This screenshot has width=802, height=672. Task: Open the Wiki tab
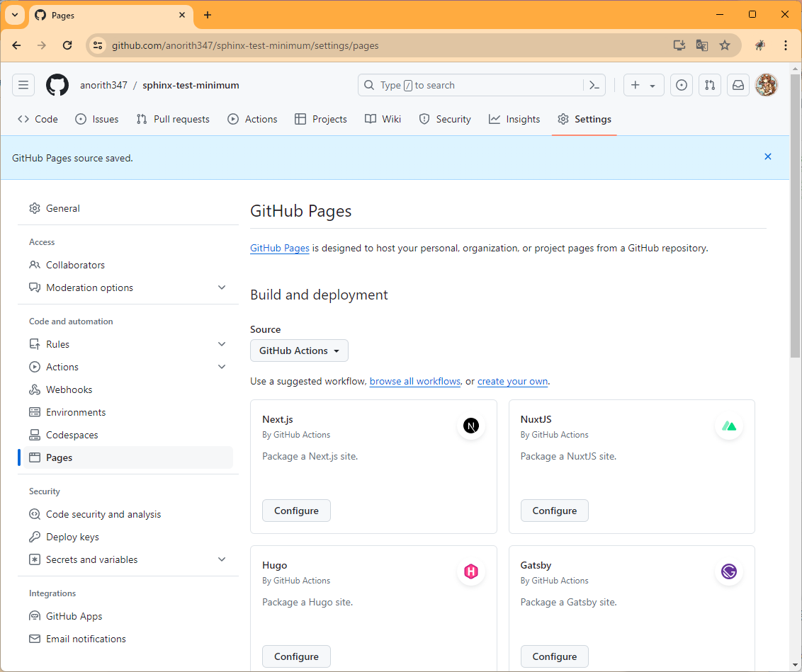[x=383, y=119]
